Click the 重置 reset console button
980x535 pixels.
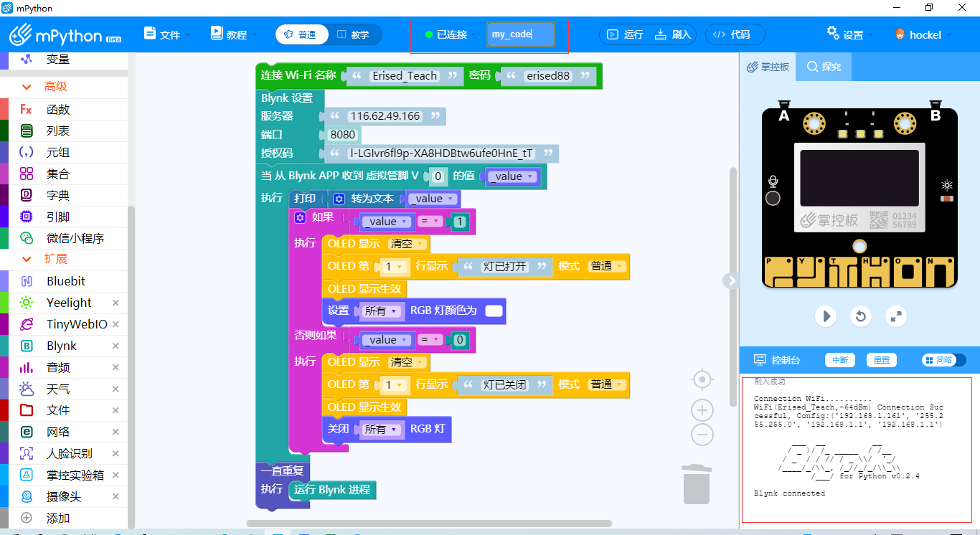tap(882, 360)
